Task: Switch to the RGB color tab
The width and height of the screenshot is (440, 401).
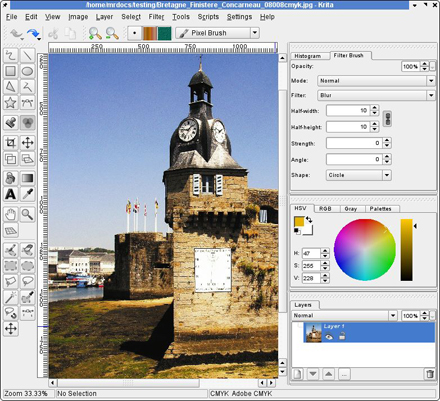Action: (x=325, y=209)
